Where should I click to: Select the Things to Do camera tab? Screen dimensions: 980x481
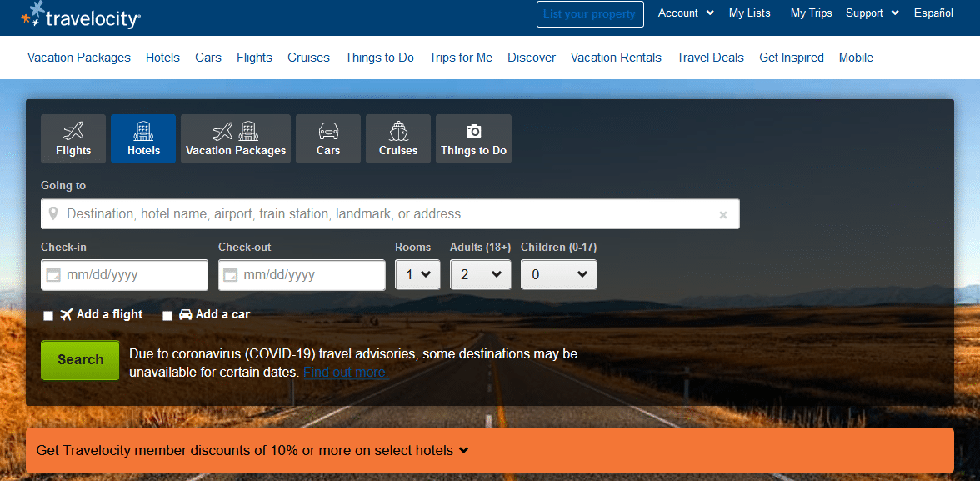pyautogui.click(x=473, y=139)
